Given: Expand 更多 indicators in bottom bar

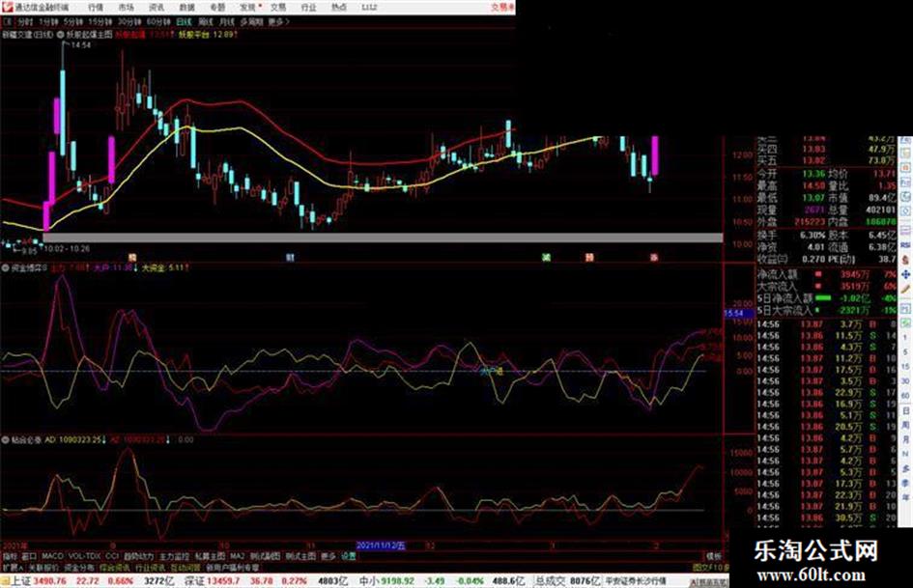Looking at the screenshot, I should (x=328, y=556).
